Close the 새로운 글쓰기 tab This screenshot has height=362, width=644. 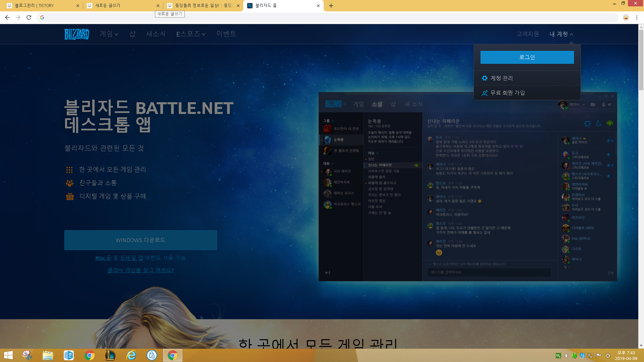point(158,6)
